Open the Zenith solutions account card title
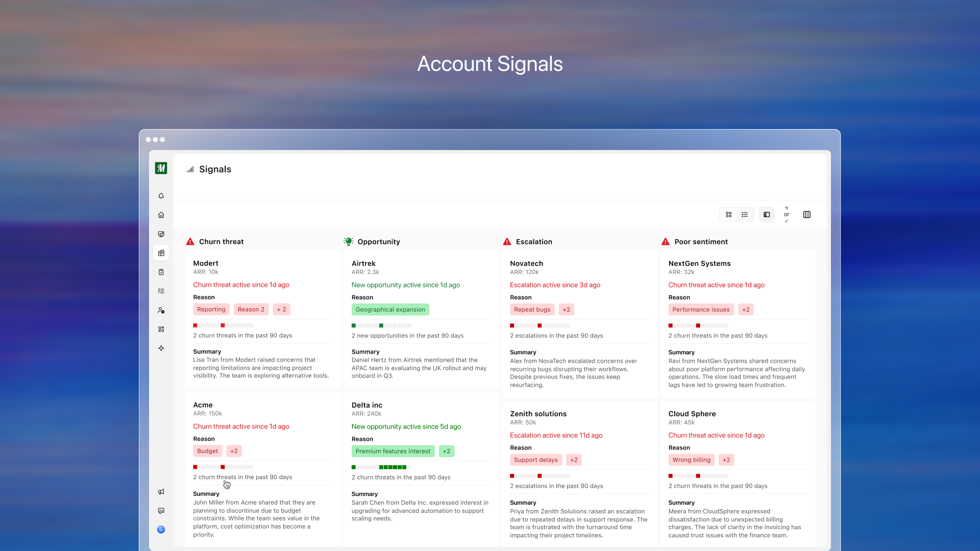The width and height of the screenshot is (980, 551). coord(538,414)
